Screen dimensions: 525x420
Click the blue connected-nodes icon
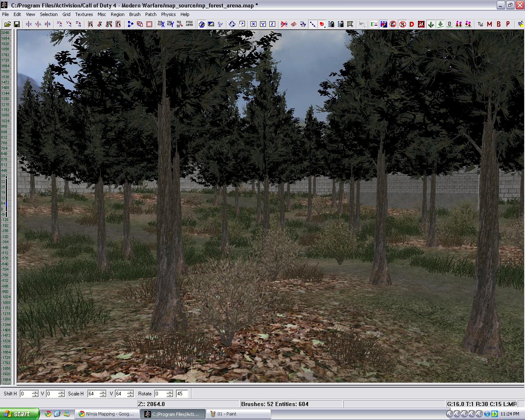click(x=130, y=24)
